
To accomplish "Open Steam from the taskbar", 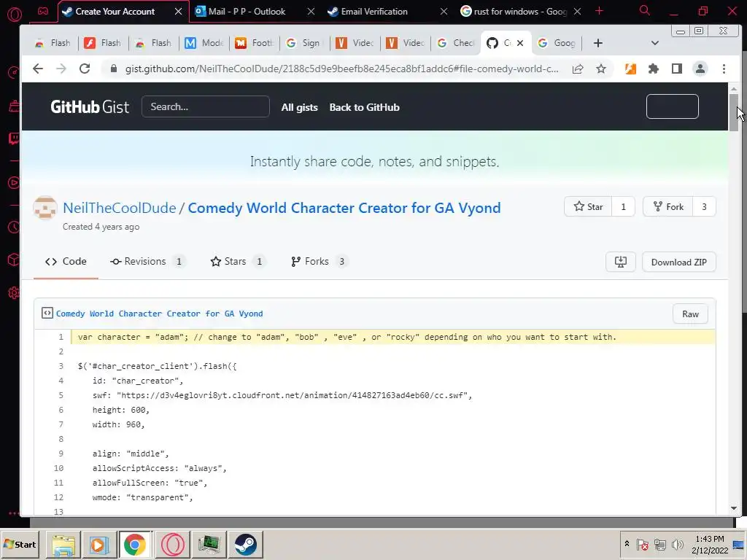I will (246, 544).
